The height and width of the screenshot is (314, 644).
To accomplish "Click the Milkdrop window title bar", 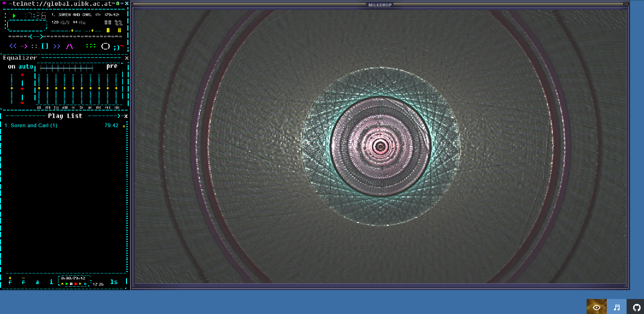I will click(380, 5).
